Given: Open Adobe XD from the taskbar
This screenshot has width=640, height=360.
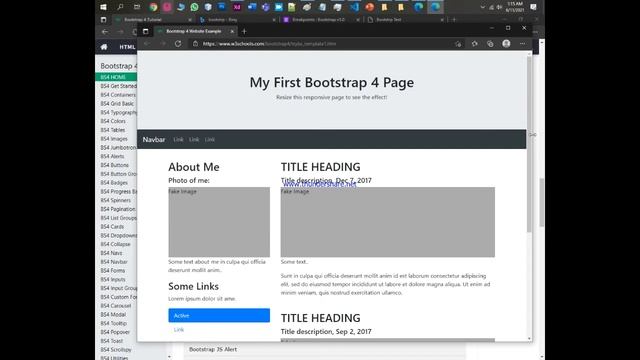Looking at the screenshot, I should point(237,7).
